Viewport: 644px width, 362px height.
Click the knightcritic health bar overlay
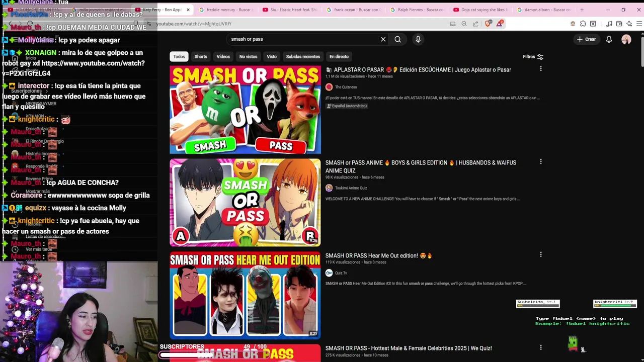615,304
